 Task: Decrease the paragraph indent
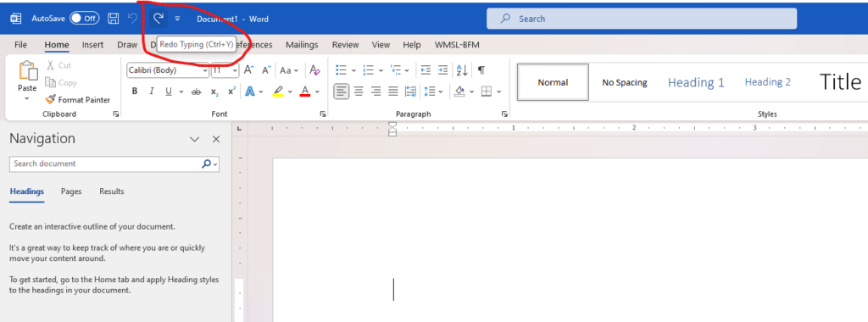click(x=426, y=70)
